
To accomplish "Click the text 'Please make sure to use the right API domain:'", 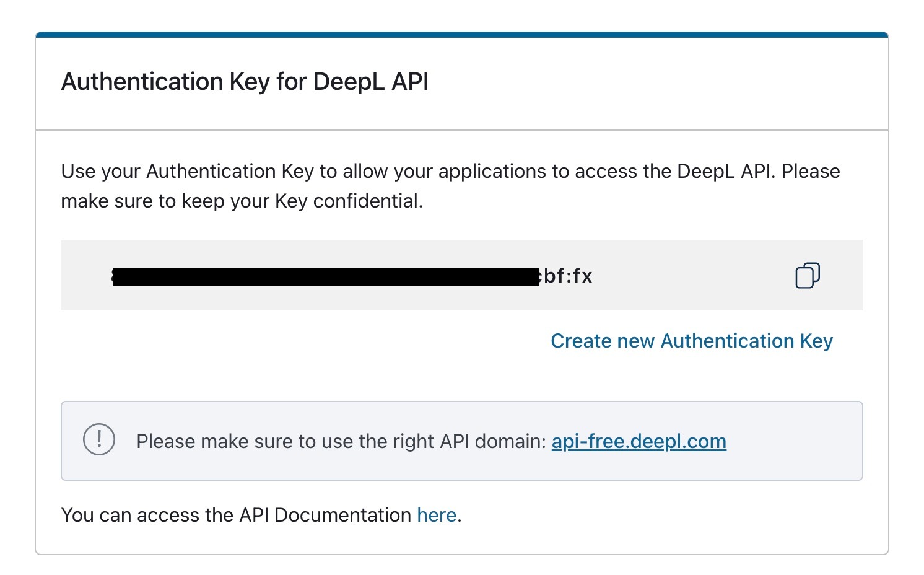I will (341, 441).
